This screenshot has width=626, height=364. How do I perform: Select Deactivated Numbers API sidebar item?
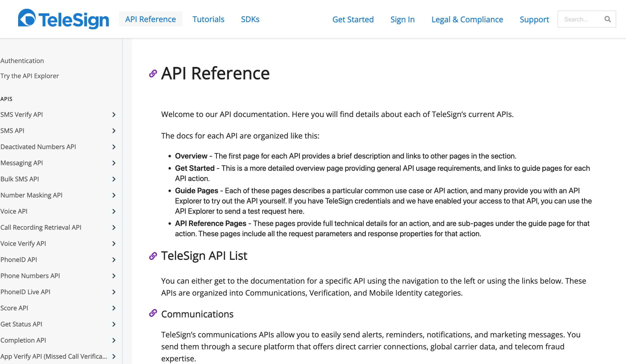click(x=38, y=147)
